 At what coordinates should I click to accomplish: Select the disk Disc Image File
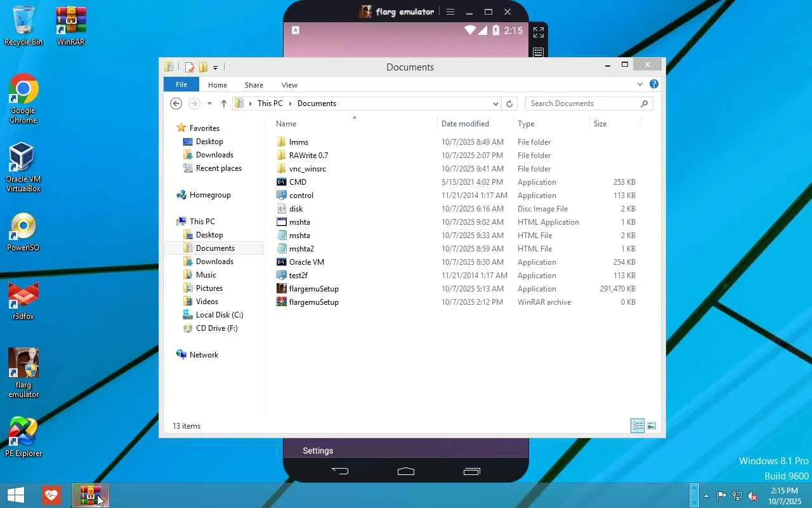click(x=456, y=209)
